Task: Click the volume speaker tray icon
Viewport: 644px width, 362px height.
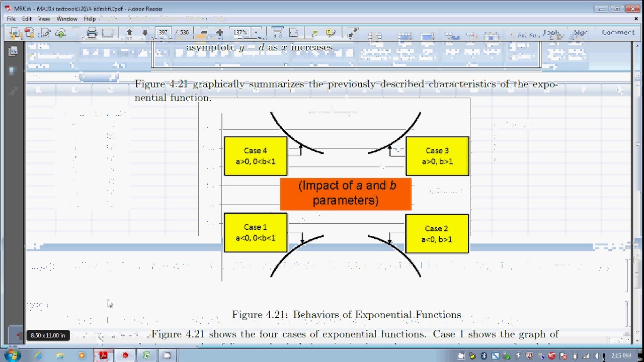Action: pyautogui.click(x=597, y=356)
